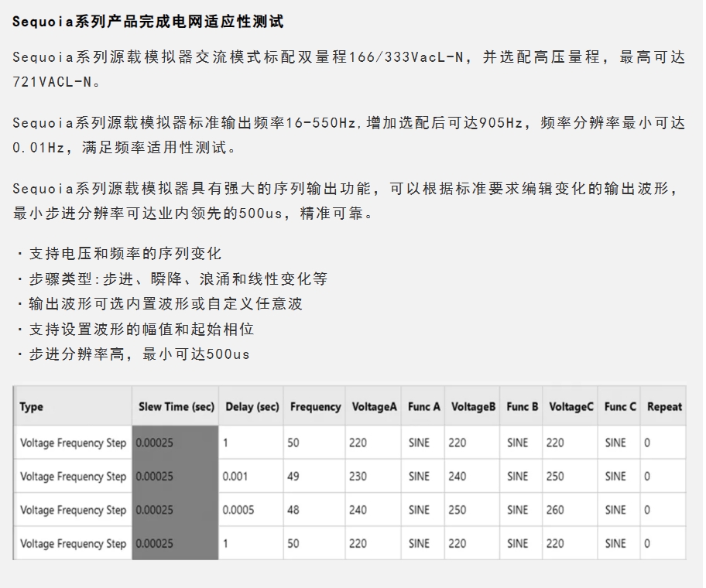This screenshot has width=706, height=588.
Task: Select Delay cell with value 0.001
Action: (252, 476)
